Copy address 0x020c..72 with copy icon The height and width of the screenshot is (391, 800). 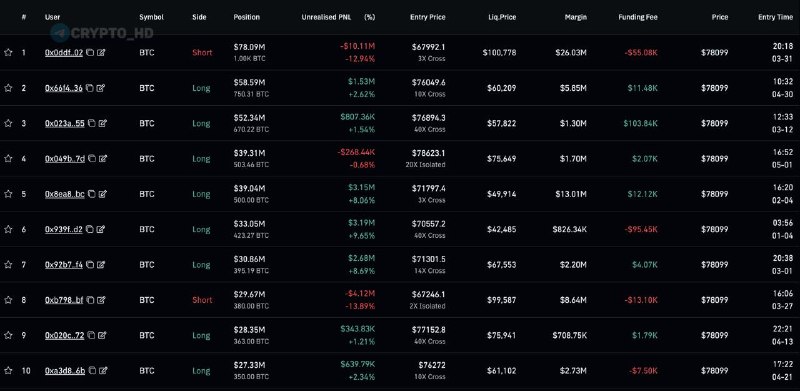coord(91,335)
